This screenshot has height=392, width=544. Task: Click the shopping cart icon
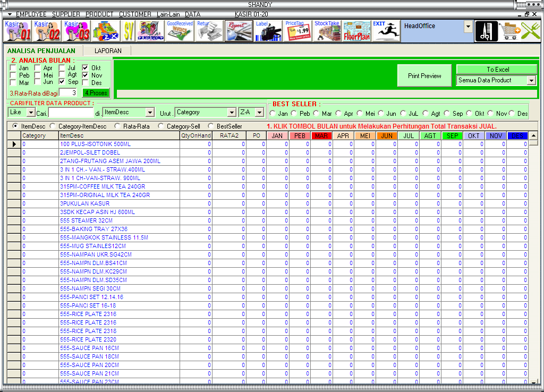click(x=509, y=31)
